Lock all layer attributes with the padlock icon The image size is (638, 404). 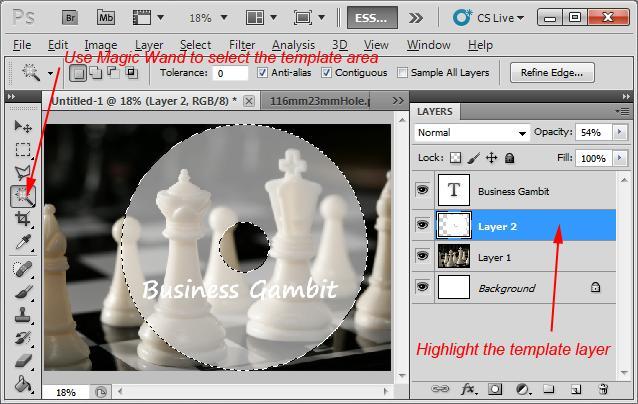(509, 158)
